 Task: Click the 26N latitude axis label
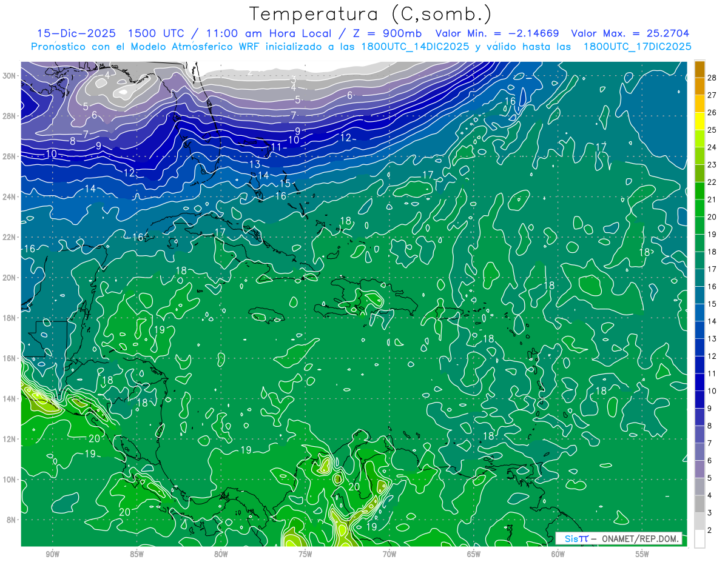[x=10, y=156]
